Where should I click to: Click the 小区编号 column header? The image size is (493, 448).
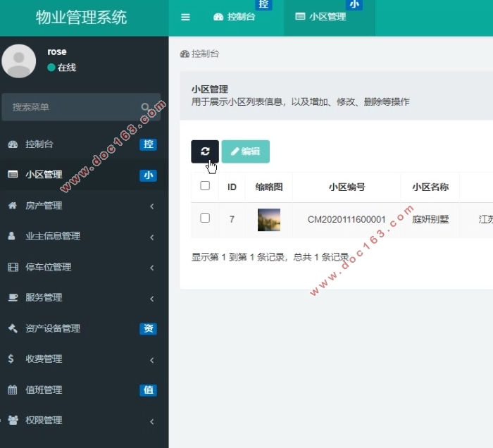347,187
